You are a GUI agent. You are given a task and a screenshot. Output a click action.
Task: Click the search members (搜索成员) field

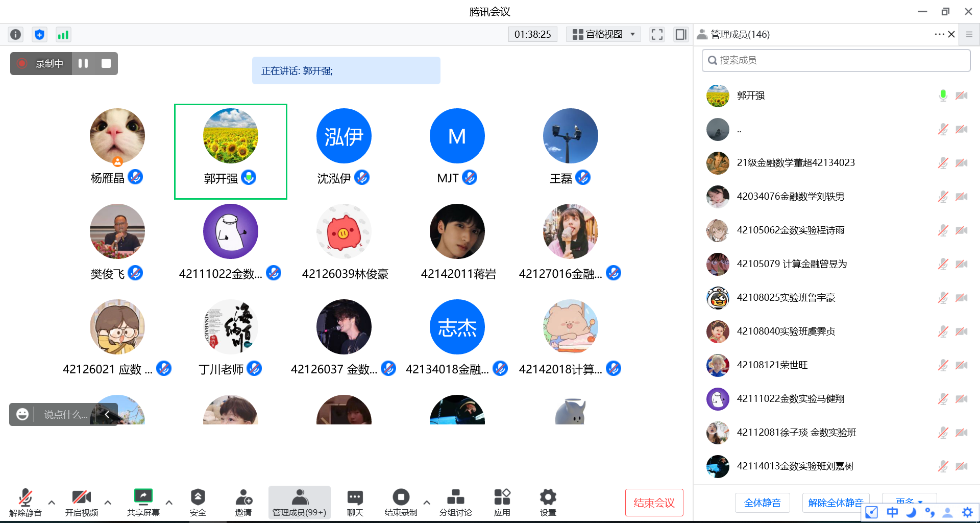[x=836, y=60]
